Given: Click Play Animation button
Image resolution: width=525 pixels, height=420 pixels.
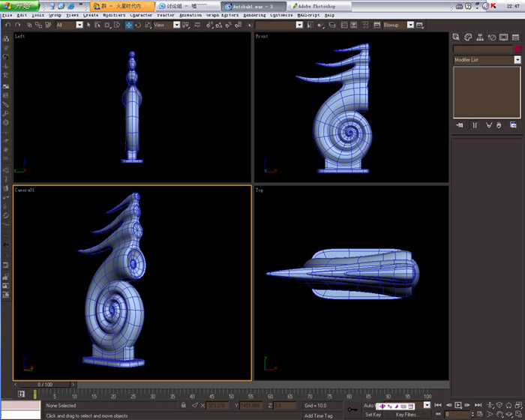Looking at the screenshot, I should (458, 405).
